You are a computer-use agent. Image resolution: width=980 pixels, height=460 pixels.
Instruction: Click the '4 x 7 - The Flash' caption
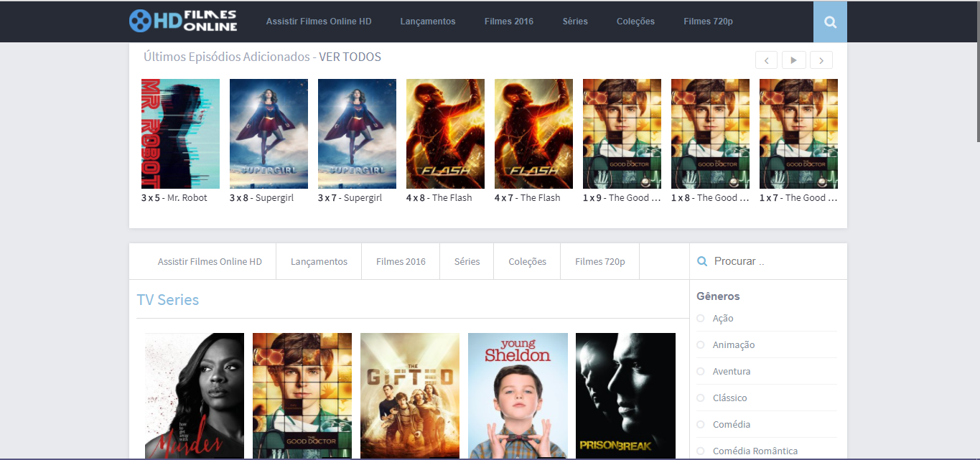[x=528, y=197]
